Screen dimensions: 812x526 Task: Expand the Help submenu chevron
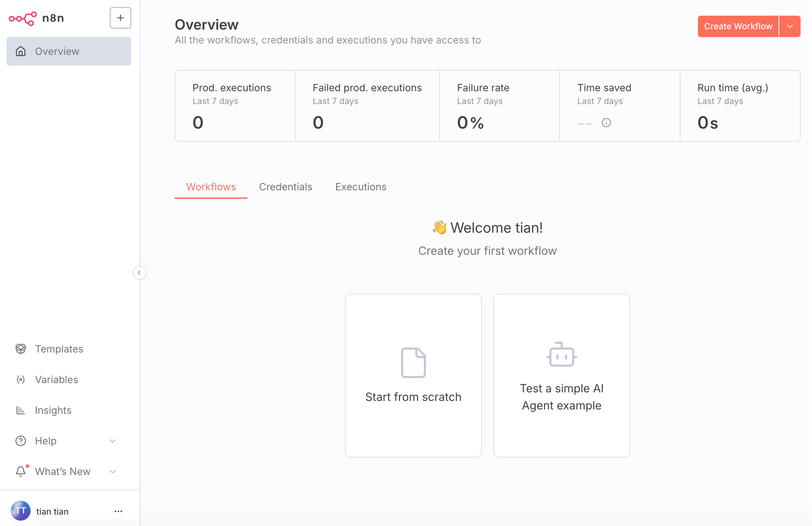[x=113, y=441]
